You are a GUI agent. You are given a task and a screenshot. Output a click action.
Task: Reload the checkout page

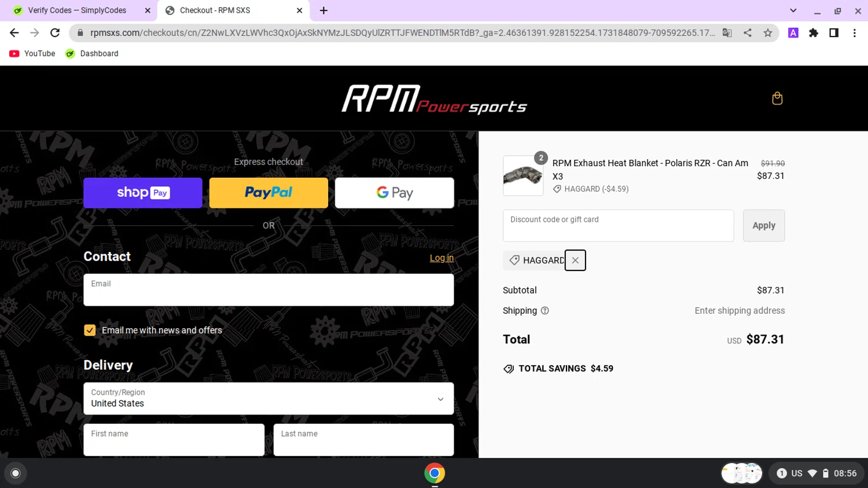pos(55,33)
